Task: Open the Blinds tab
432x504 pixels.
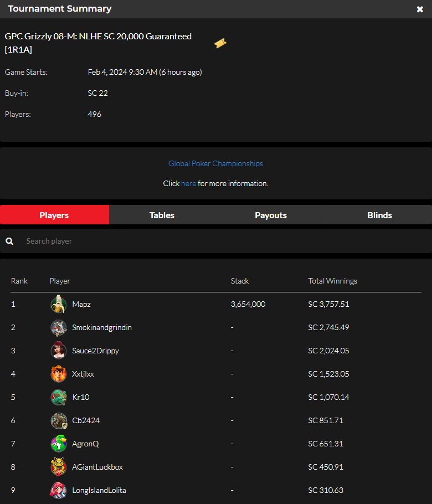Action: click(x=379, y=215)
